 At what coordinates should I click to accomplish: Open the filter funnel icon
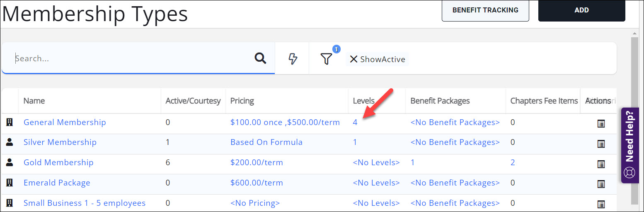tap(327, 59)
